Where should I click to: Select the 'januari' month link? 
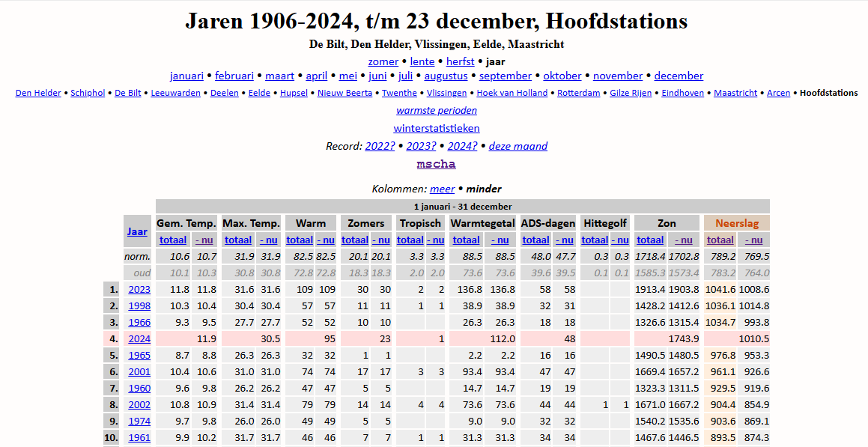tap(186, 76)
